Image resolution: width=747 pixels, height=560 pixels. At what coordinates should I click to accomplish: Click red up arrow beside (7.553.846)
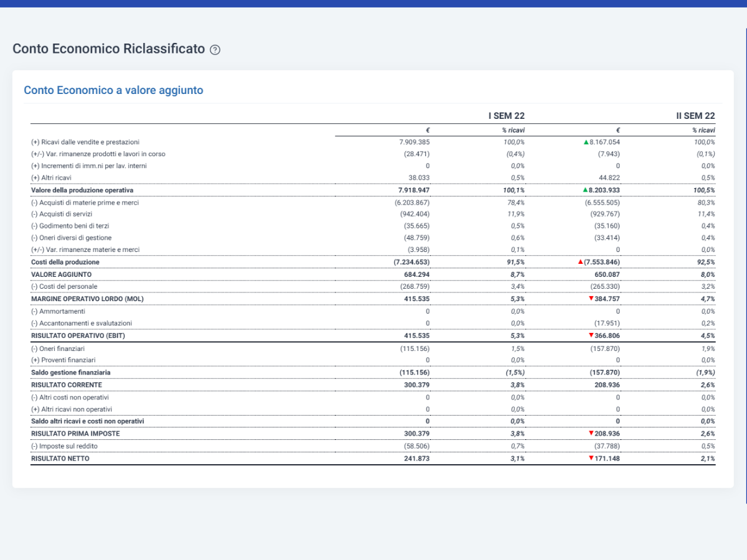pos(581,262)
